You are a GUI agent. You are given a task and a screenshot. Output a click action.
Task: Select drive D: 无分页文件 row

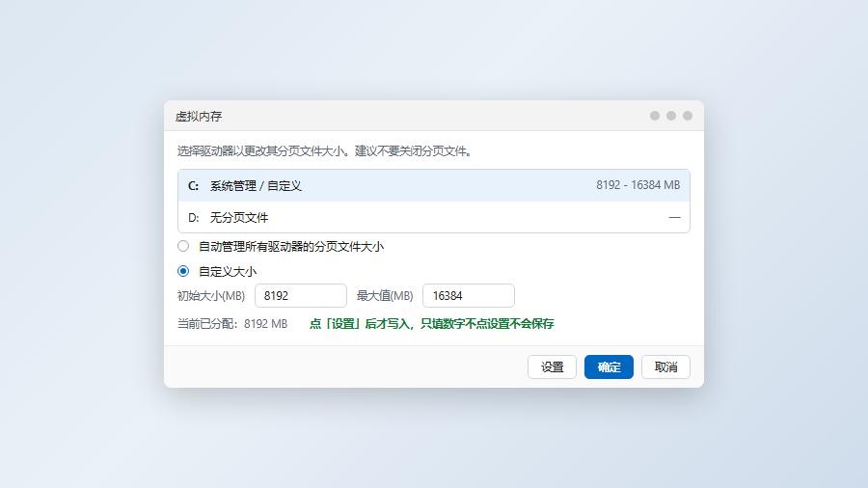pos(433,217)
